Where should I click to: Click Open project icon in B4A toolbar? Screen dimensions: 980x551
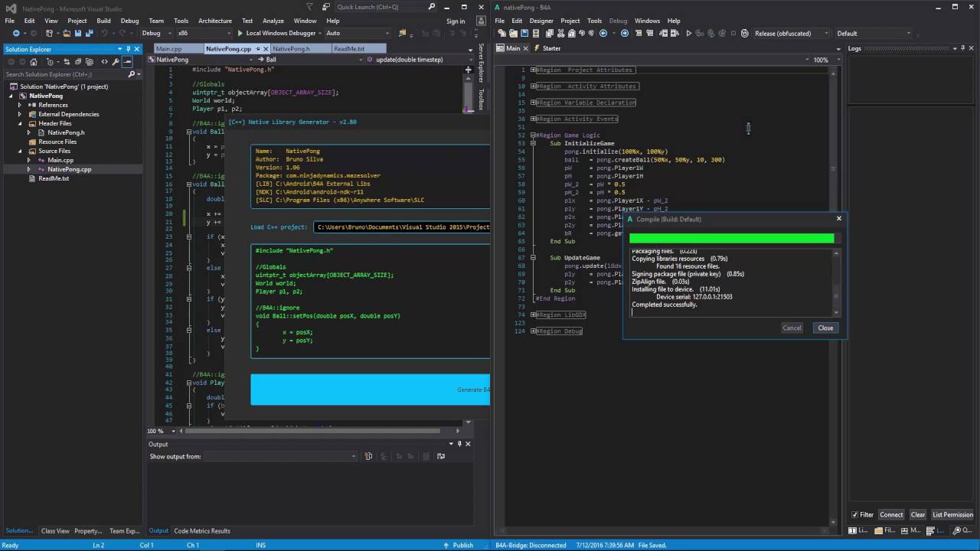(513, 33)
